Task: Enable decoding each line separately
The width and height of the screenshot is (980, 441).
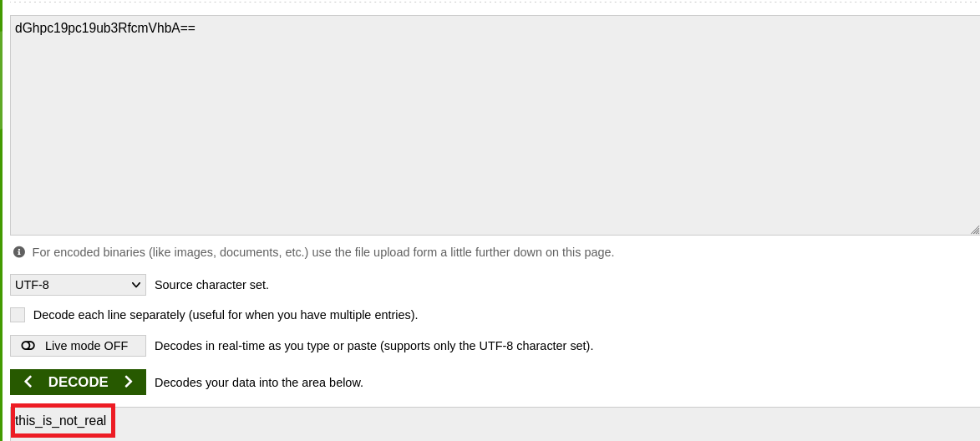Action: 18,315
